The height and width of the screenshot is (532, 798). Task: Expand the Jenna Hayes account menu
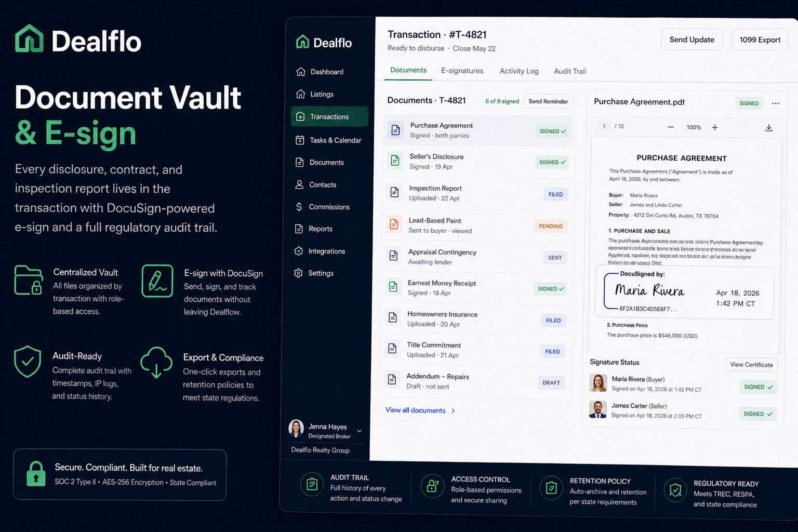click(359, 431)
